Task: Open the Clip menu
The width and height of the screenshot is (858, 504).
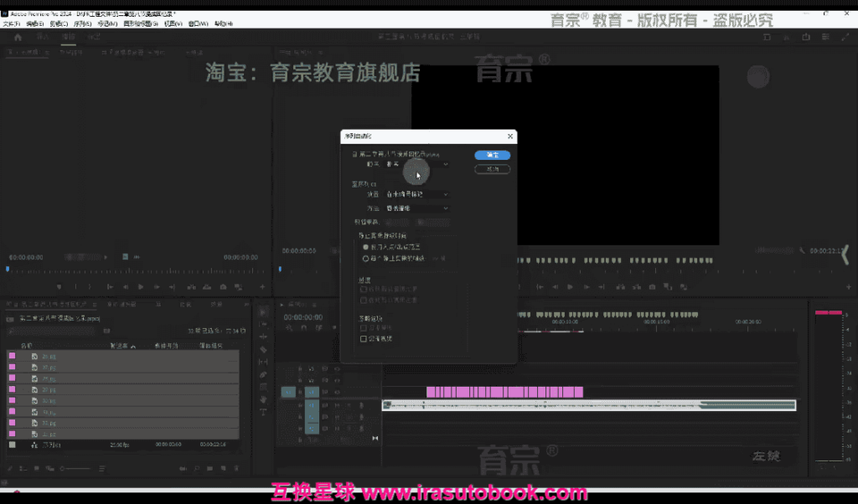Action: coord(59,24)
